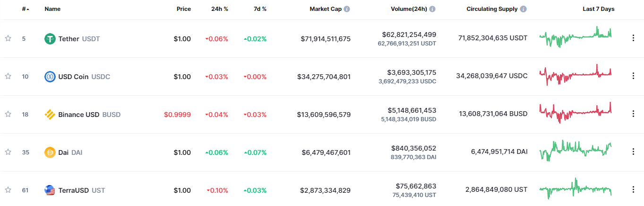The height and width of the screenshot is (206, 644).
Task: Select Tether supply 71,852,304,635 USDT
Action: coord(493,38)
